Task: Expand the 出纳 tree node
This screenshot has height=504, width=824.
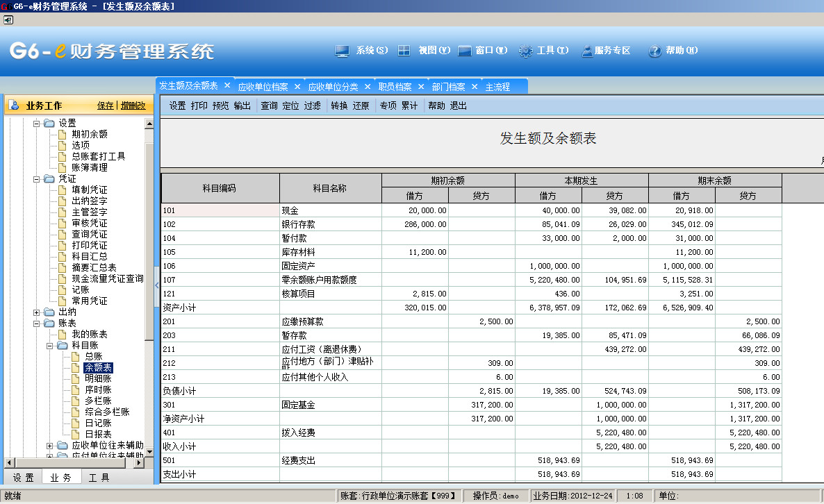Action: click(37, 312)
